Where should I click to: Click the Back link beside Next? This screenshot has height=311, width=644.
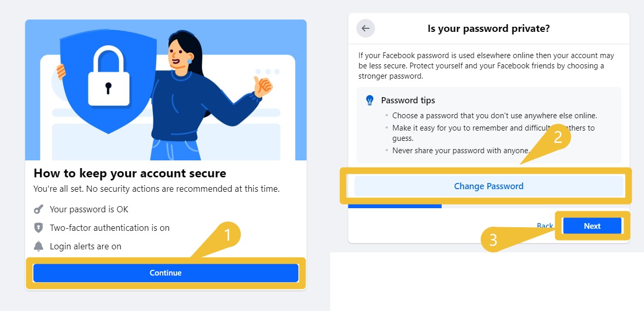(544, 226)
